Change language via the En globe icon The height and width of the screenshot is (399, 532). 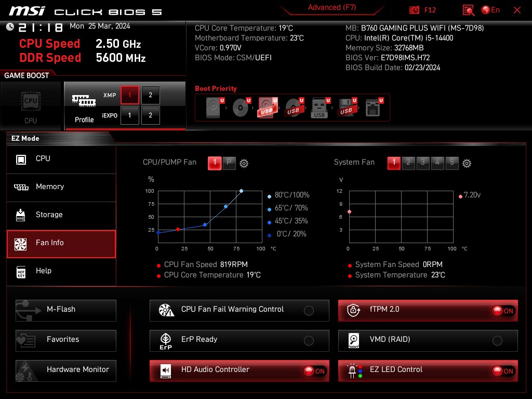click(490, 10)
